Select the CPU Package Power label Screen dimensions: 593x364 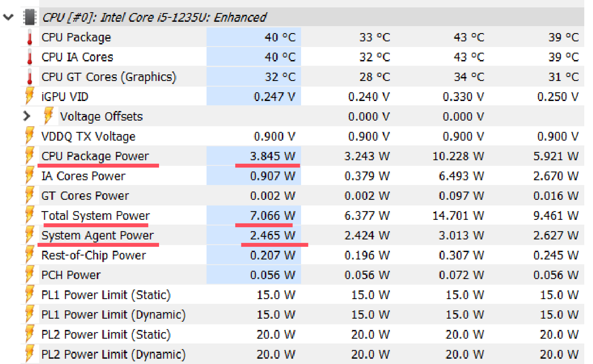(95, 156)
